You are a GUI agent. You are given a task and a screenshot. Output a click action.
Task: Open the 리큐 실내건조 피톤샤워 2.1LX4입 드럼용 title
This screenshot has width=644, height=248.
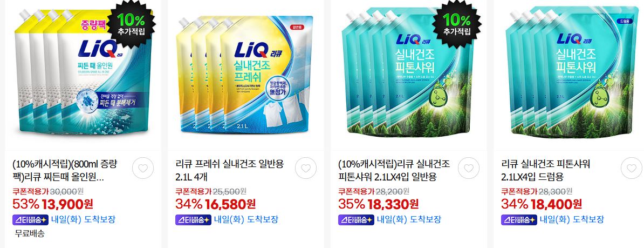[x=545, y=171]
